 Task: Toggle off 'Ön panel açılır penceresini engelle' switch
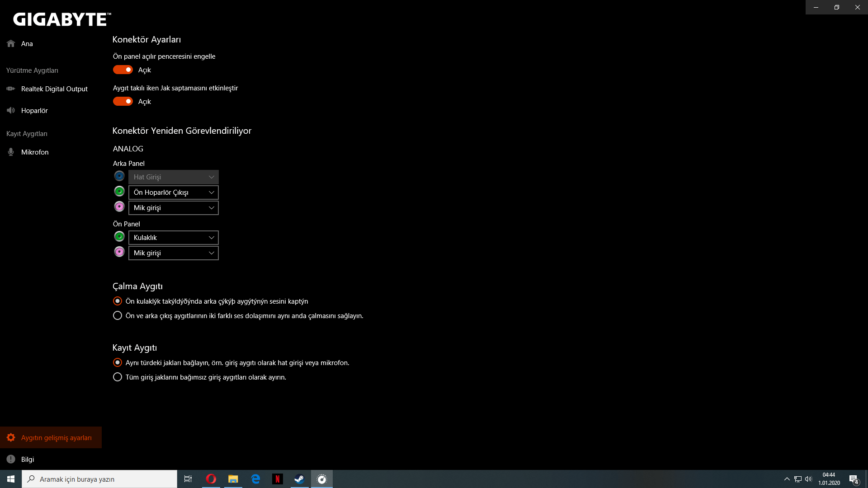(123, 70)
